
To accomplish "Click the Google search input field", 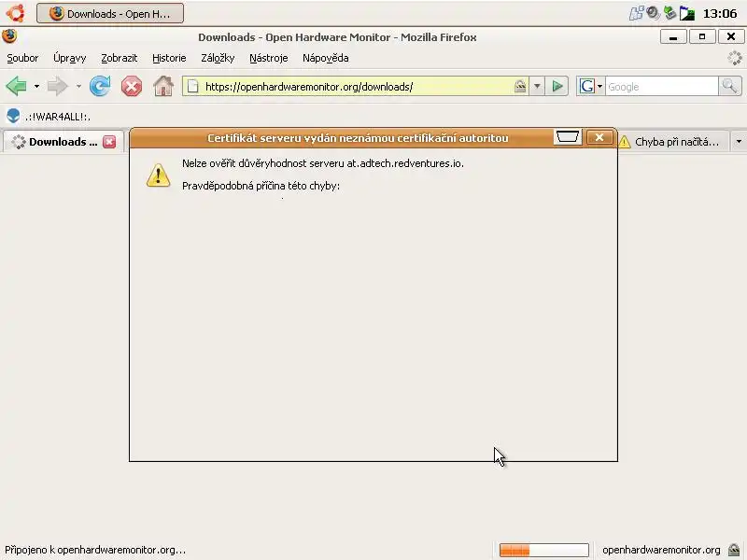I will 661,87.
